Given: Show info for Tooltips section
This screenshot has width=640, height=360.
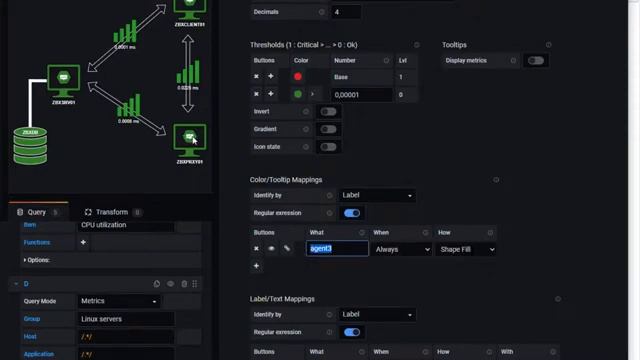Looking at the screenshot, I should click(x=549, y=45).
